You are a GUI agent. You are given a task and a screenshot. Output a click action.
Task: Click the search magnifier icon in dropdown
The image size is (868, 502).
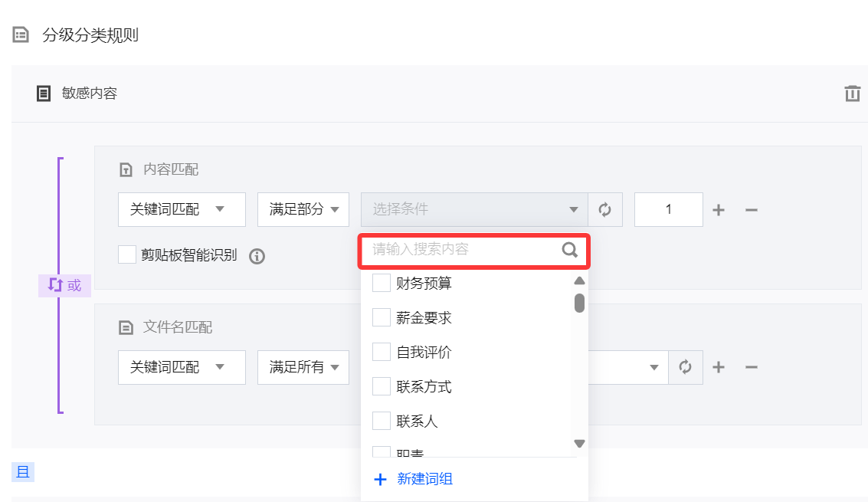[569, 249]
